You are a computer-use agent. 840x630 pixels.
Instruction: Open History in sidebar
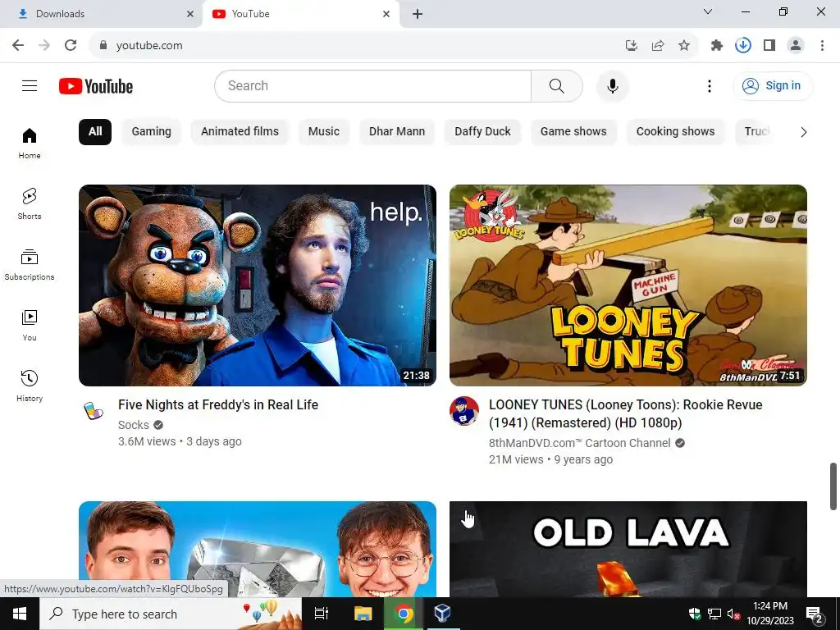pyautogui.click(x=30, y=386)
